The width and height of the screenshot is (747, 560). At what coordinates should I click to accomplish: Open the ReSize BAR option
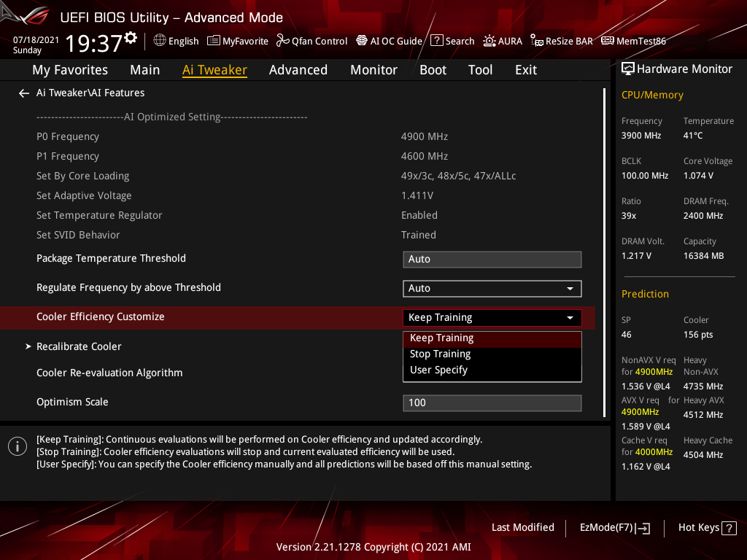[x=561, y=41]
